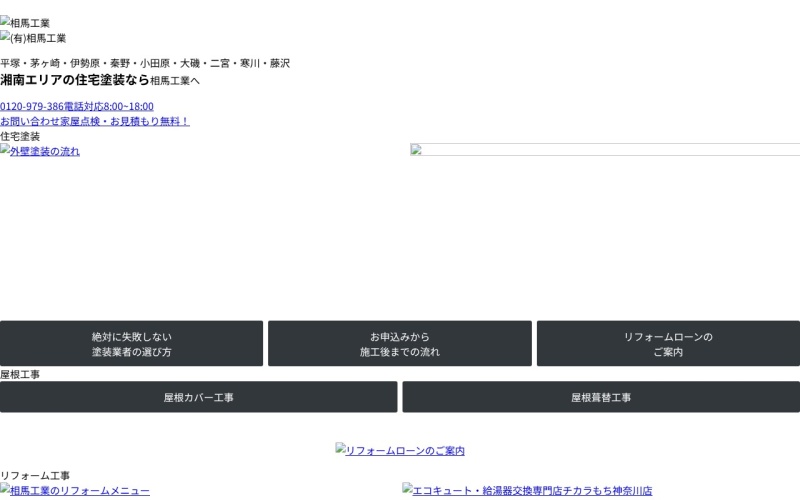Click 絶対に失敗しない塗装業者の選び方 button
Screen dimensions: 800x500
pyautogui.click(x=131, y=343)
